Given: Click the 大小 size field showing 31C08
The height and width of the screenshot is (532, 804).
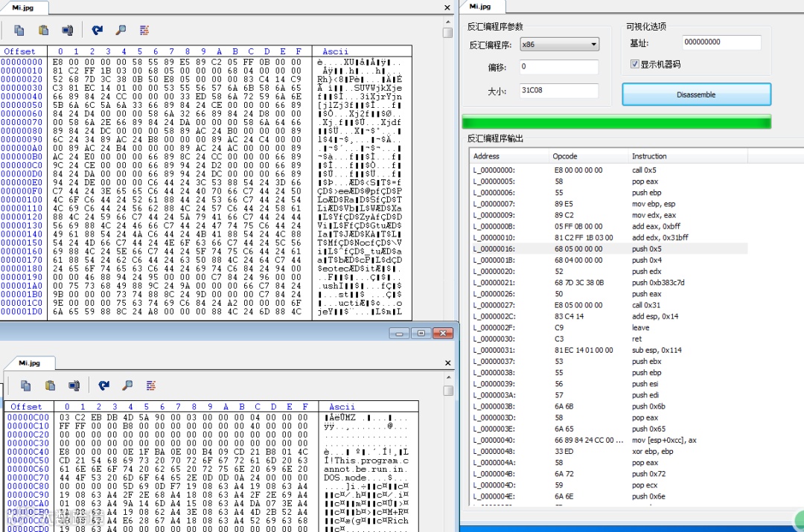Looking at the screenshot, I should click(x=559, y=90).
